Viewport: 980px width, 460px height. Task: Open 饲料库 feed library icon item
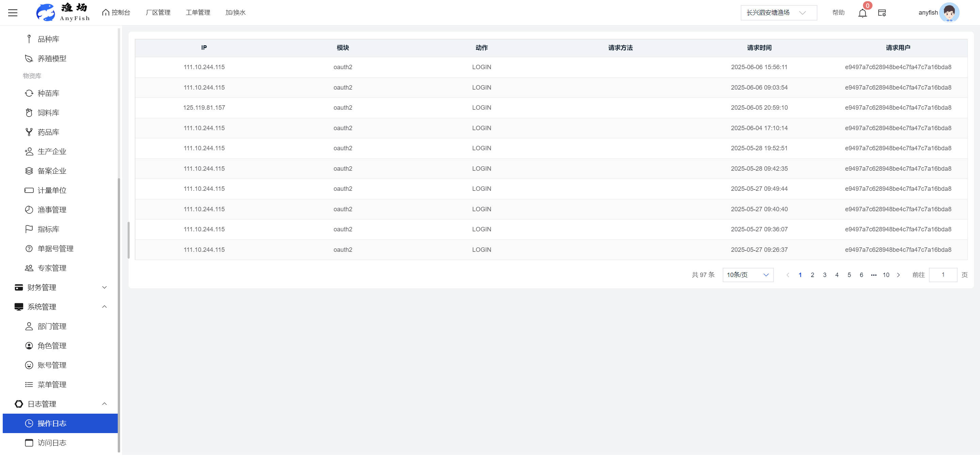point(48,113)
